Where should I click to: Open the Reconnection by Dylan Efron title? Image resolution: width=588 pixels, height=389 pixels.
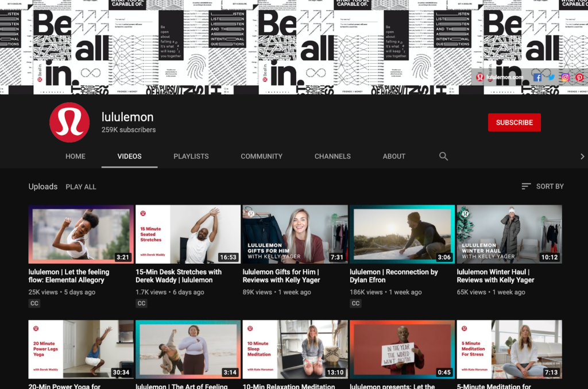[x=394, y=276]
